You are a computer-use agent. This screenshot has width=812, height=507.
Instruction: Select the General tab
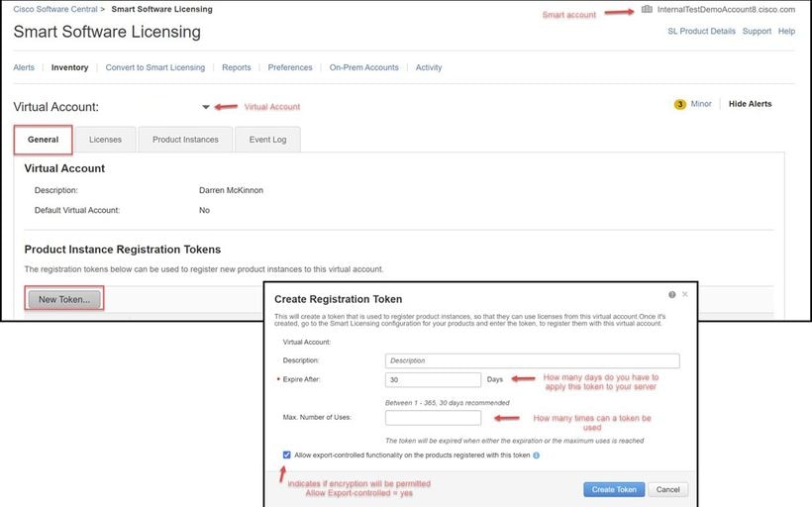[43, 140]
